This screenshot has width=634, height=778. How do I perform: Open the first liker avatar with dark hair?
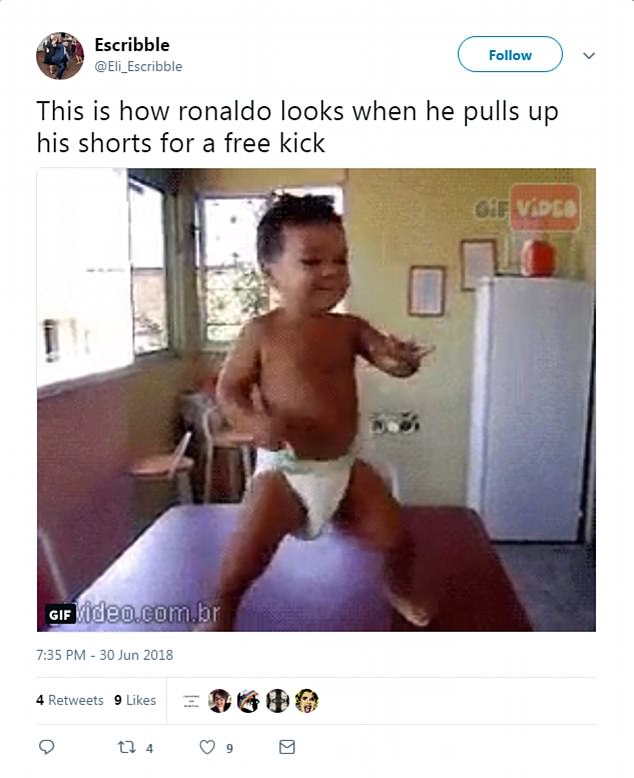click(219, 701)
